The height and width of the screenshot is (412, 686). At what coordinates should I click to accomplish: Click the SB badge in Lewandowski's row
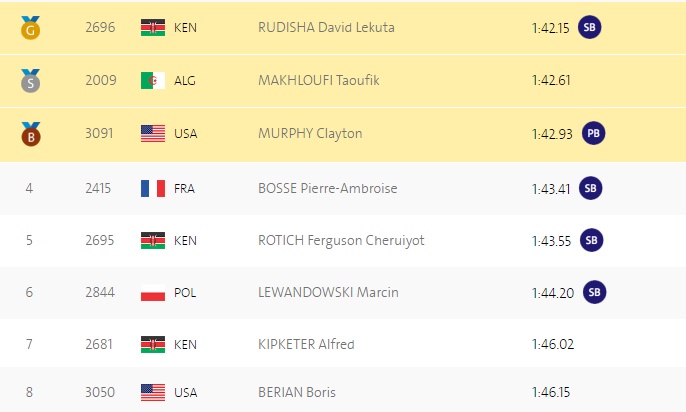[595, 292]
